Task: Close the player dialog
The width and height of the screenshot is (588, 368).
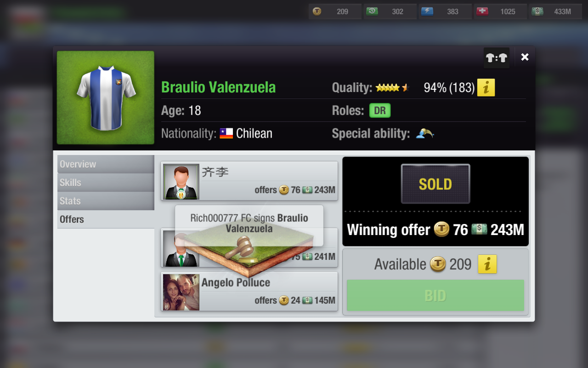Action: tap(525, 57)
